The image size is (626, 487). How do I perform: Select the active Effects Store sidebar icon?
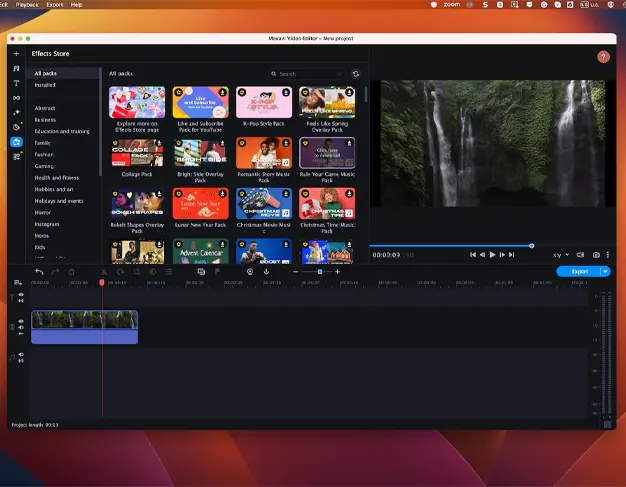(16, 142)
